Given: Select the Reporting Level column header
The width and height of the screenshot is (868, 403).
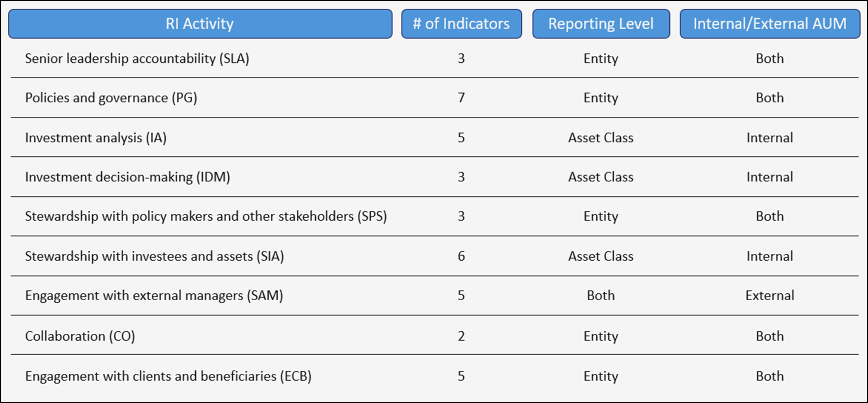Looking at the screenshot, I should 601,24.
